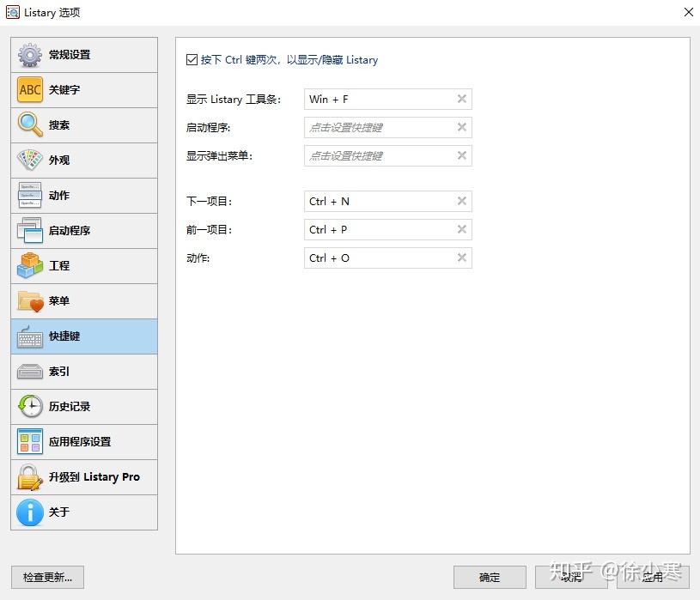Screen dimensions: 700x600
Task: Click the list icon for 动作
Action: pos(30,195)
